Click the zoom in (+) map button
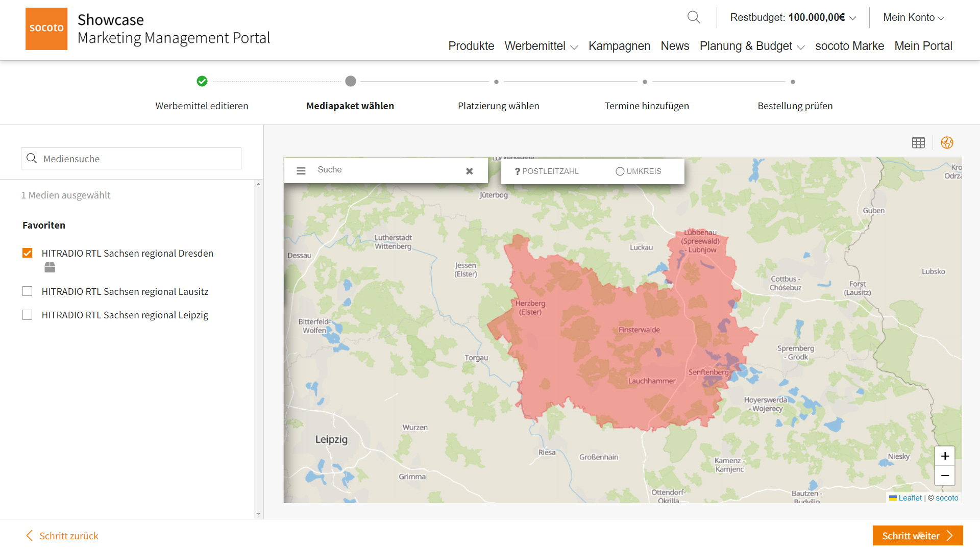The width and height of the screenshot is (980, 551). pyautogui.click(x=945, y=456)
